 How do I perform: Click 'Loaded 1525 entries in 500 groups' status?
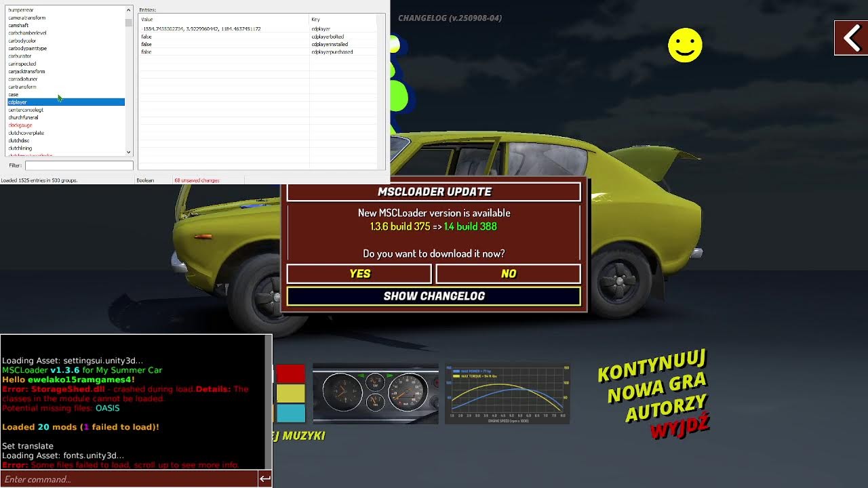(x=39, y=180)
